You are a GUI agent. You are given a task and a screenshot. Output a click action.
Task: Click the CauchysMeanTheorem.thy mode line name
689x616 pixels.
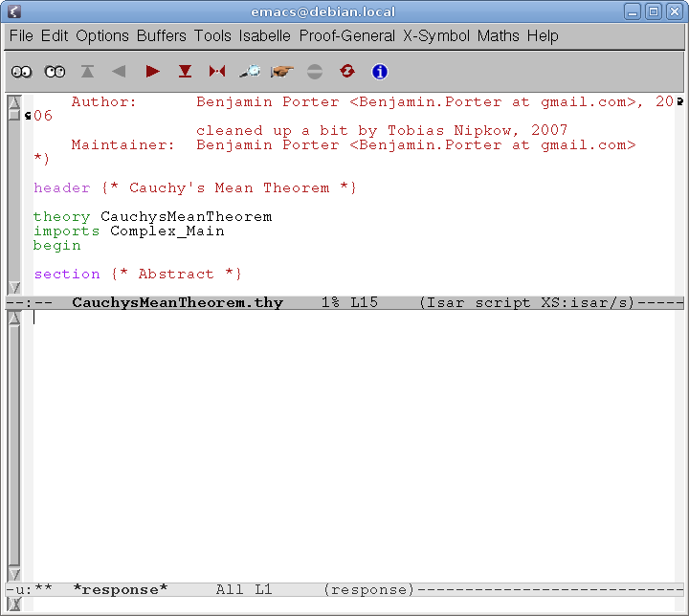177,303
